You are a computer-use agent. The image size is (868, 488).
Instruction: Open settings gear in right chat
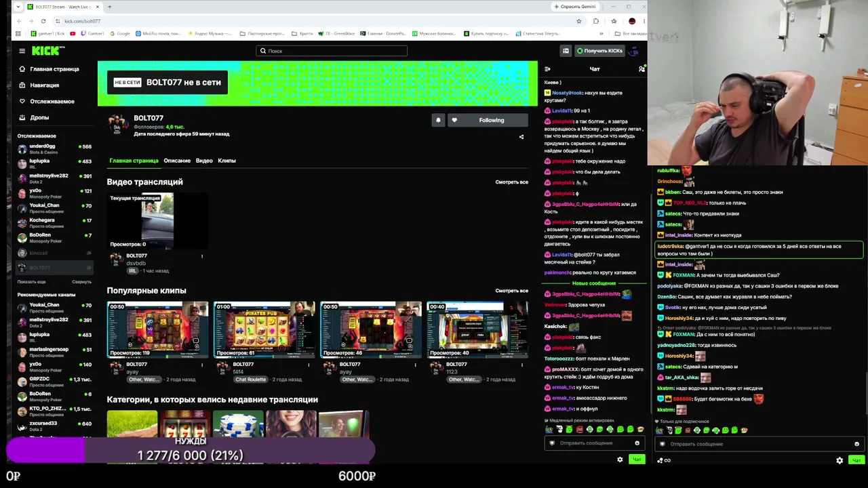pos(840,461)
